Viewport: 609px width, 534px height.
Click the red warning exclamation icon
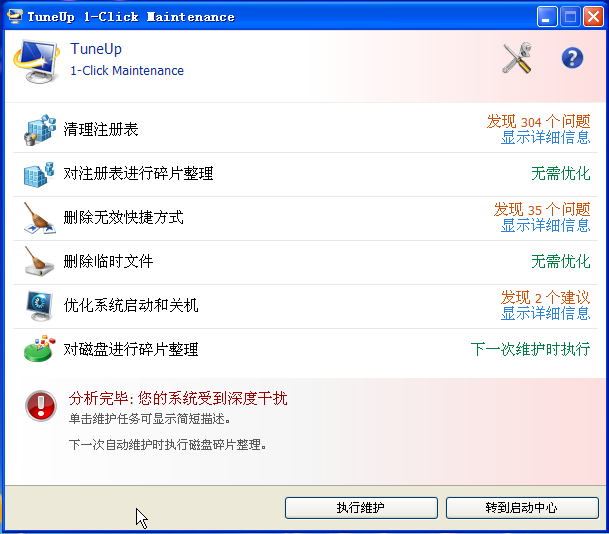click(41, 406)
